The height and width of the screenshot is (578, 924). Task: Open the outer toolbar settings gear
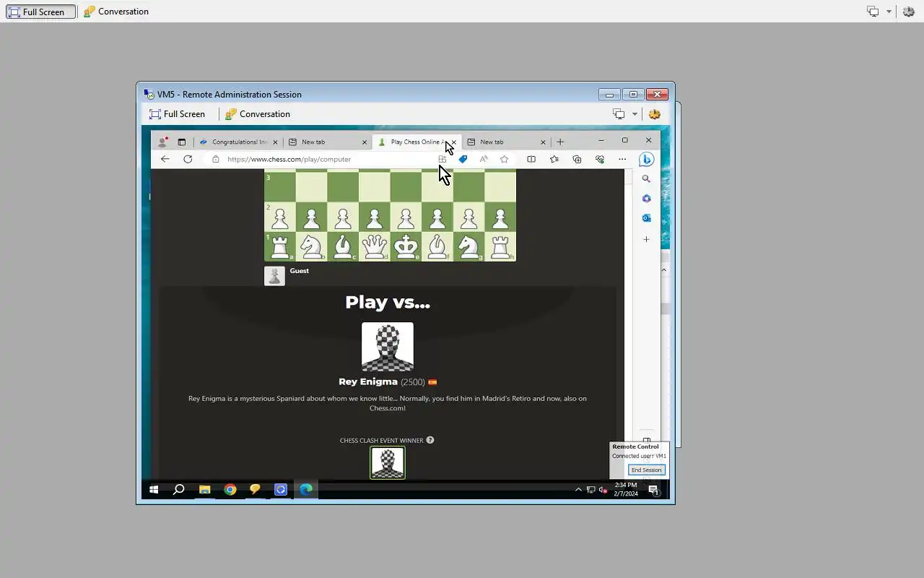909,12
